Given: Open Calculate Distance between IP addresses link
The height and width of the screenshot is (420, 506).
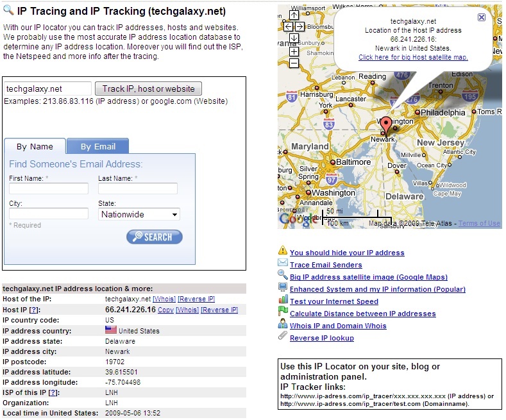Looking at the screenshot, I should click(363, 314).
